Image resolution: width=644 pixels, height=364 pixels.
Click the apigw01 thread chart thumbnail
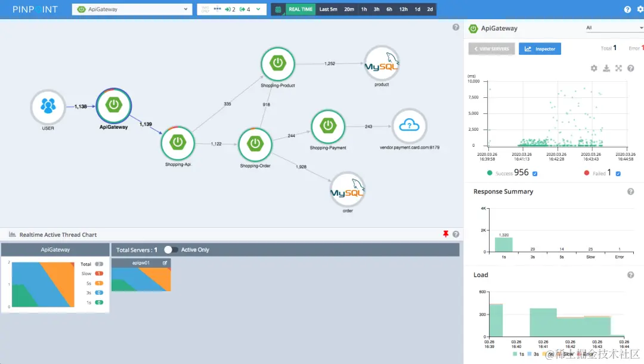click(x=141, y=279)
